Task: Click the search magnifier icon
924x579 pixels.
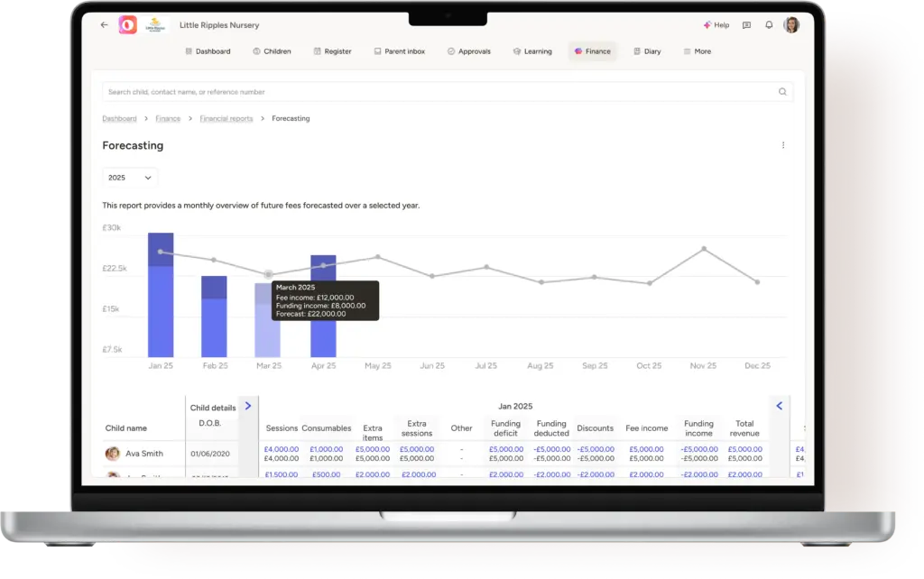Action: [782, 92]
